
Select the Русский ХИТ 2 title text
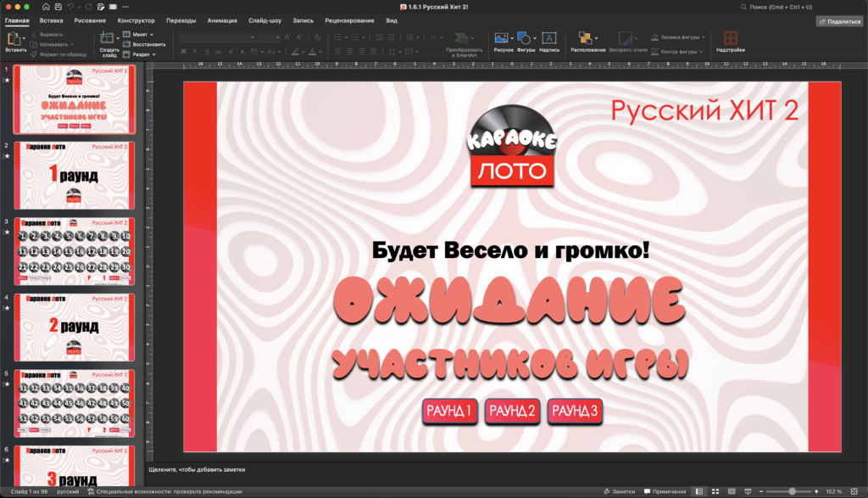[x=704, y=110]
